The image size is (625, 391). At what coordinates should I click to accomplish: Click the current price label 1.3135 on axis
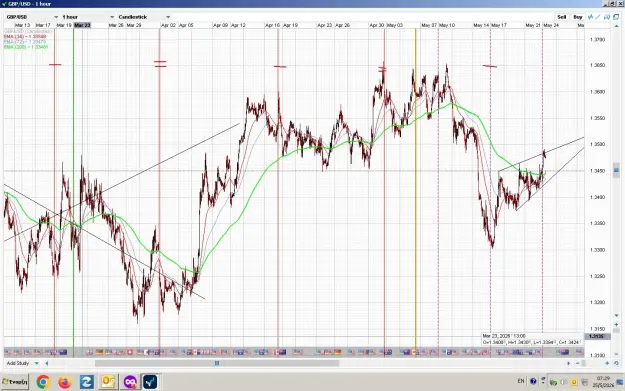coord(596,337)
